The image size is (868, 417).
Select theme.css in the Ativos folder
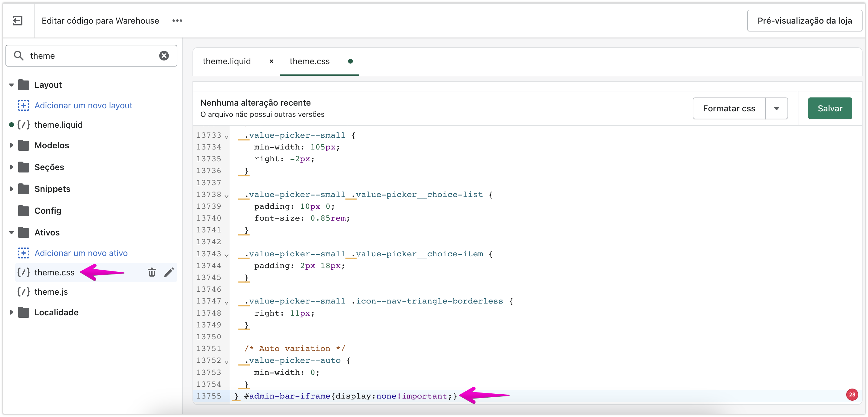[54, 272]
